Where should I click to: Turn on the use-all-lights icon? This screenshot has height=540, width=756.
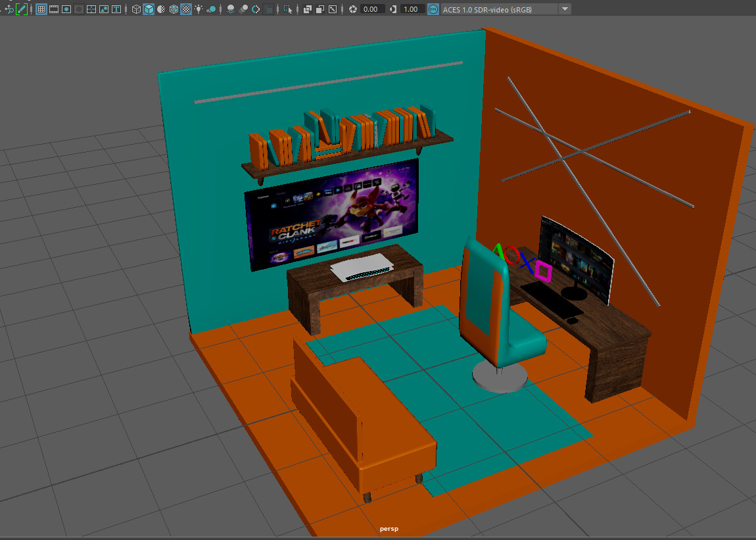[x=197, y=9]
